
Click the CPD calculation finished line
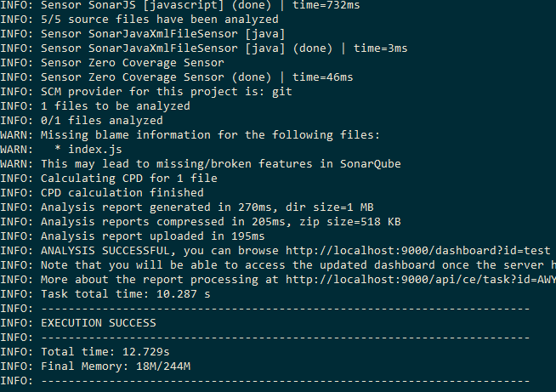102,193
